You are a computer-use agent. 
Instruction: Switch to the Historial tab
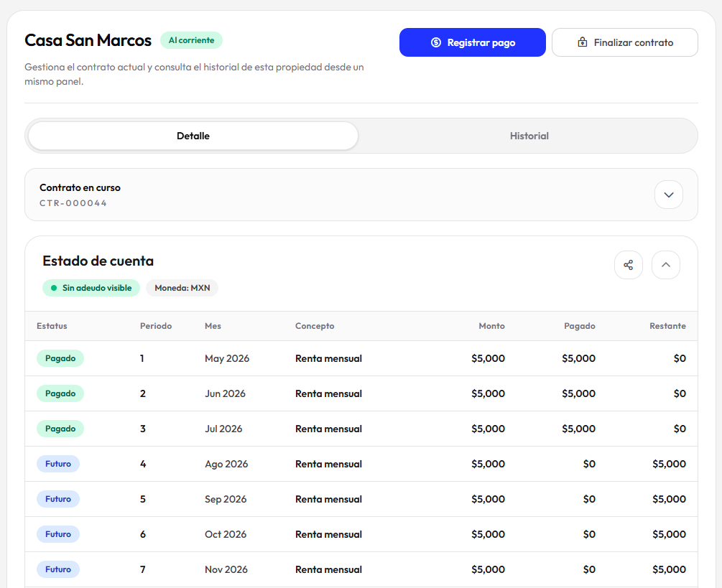tap(529, 136)
